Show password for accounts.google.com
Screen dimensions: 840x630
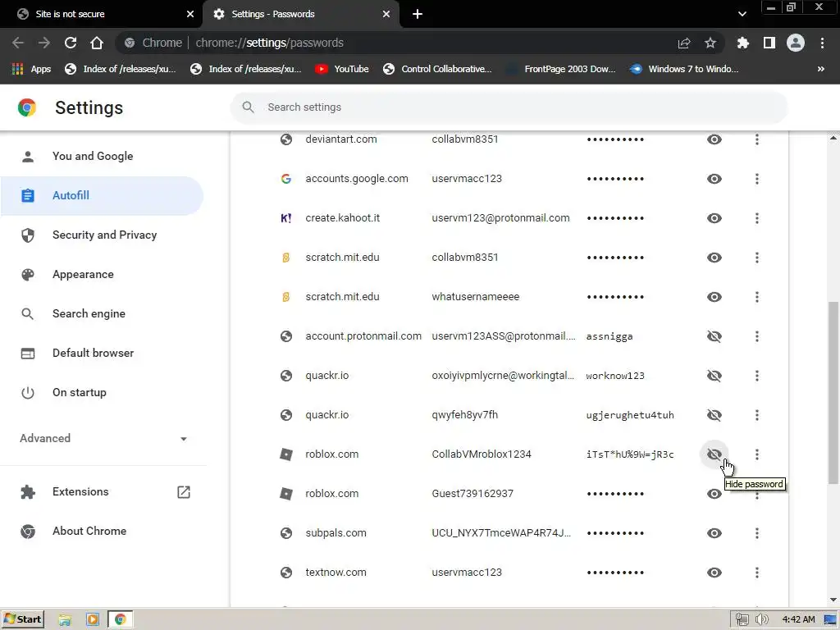[x=714, y=179]
